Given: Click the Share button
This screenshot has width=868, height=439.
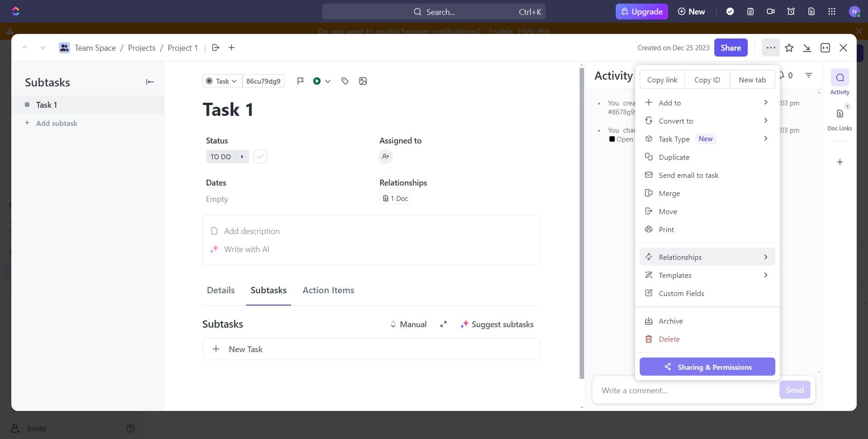Looking at the screenshot, I should pyautogui.click(x=731, y=48).
